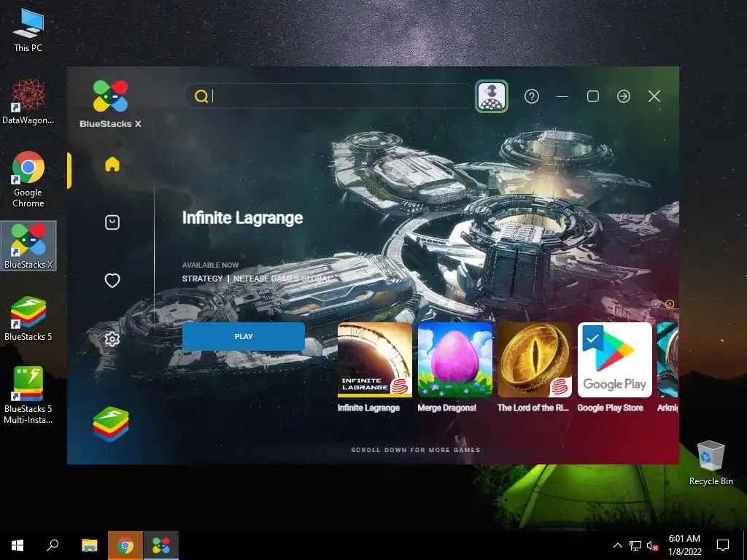This screenshot has height=560, width=747.
Task: Click the Merge Dragons! label text
Action: pos(447,408)
